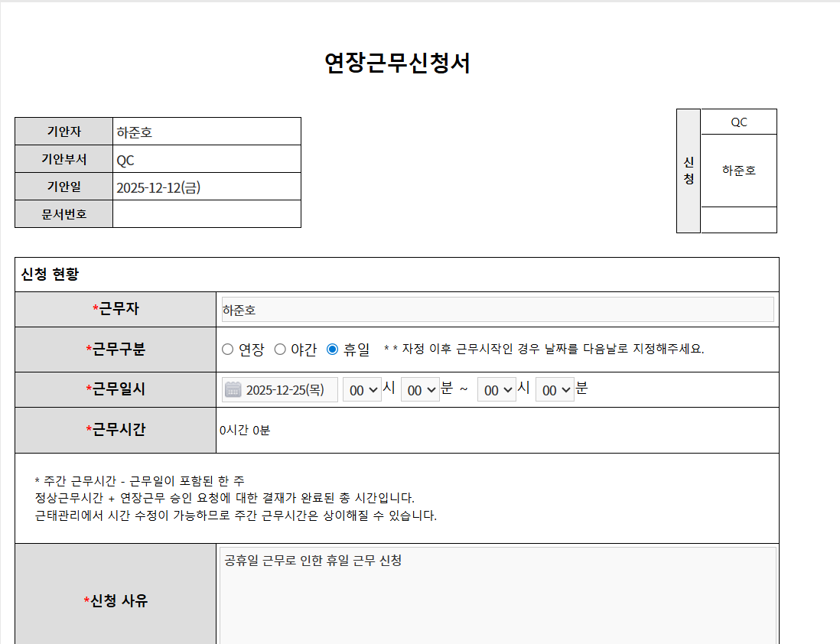Click the *근무자 label
Viewport: 840px width, 644px height.
tap(116, 309)
